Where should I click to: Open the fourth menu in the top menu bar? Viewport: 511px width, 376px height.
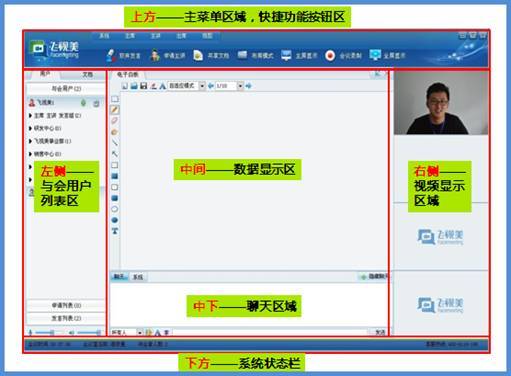(181, 36)
